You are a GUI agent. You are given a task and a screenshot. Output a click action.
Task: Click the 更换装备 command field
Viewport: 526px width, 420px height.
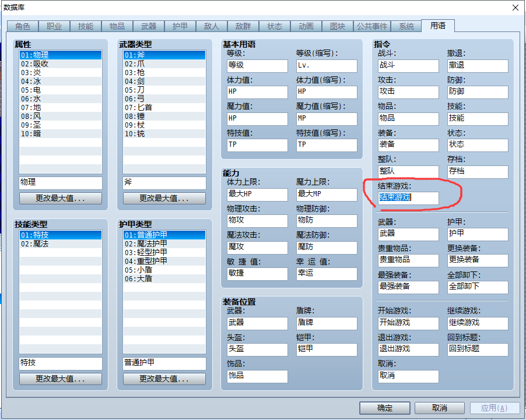[478, 260]
